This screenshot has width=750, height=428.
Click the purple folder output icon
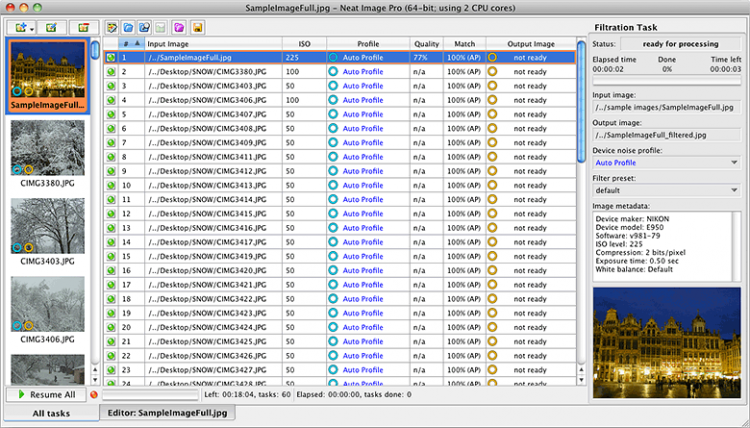(179, 28)
